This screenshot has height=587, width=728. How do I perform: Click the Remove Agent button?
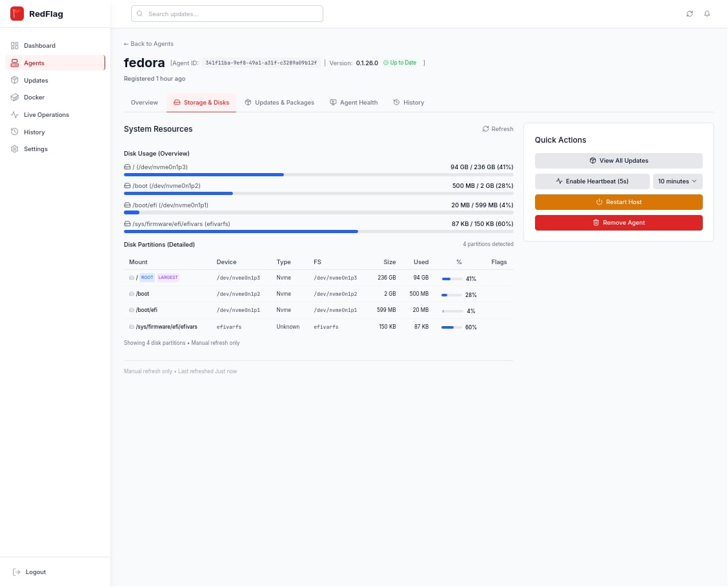(618, 223)
